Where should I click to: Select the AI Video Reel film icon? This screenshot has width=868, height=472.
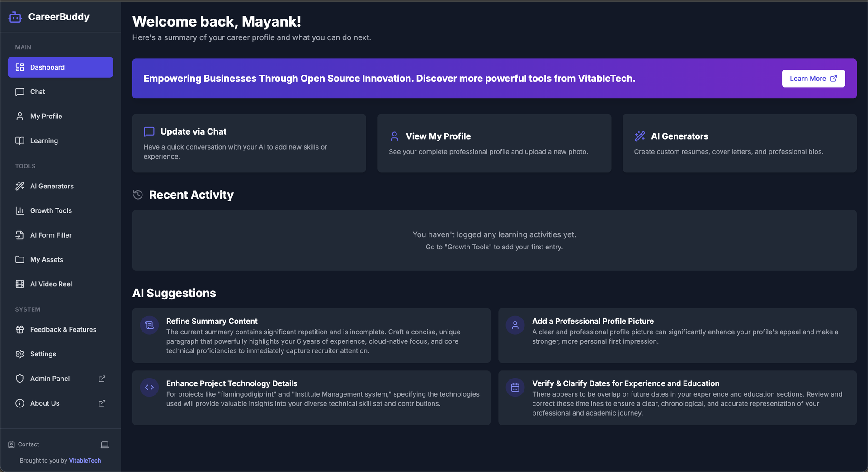(x=20, y=284)
